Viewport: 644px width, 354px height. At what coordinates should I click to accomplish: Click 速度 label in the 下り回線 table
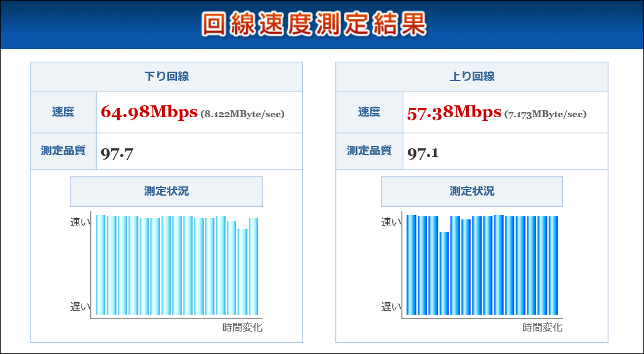63,112
